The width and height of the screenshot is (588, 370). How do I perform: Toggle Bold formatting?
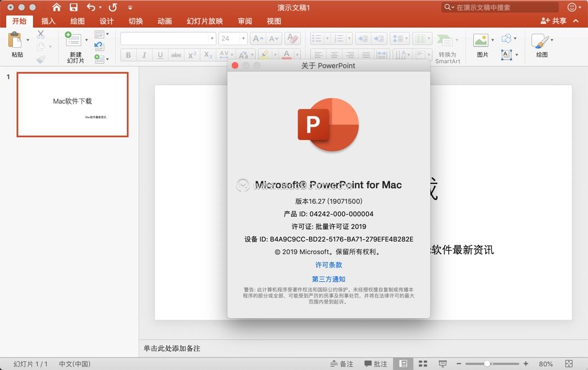coord(128,55)
